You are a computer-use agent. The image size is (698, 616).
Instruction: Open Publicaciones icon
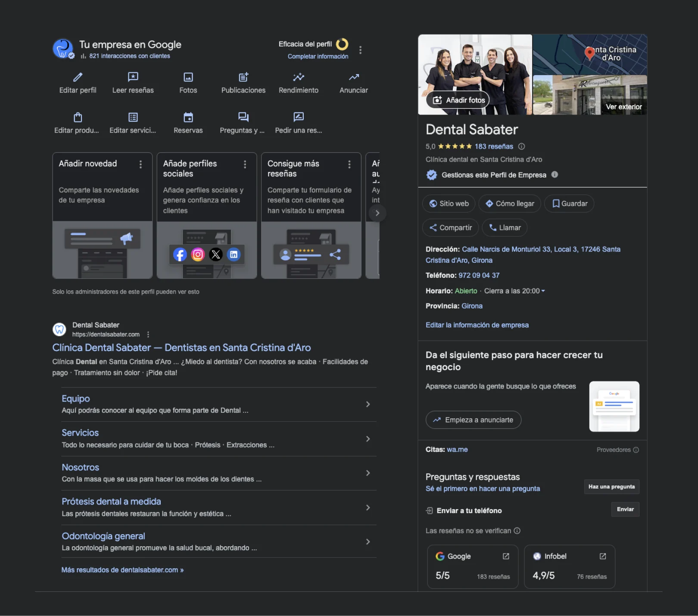click(x=243, y=77)
